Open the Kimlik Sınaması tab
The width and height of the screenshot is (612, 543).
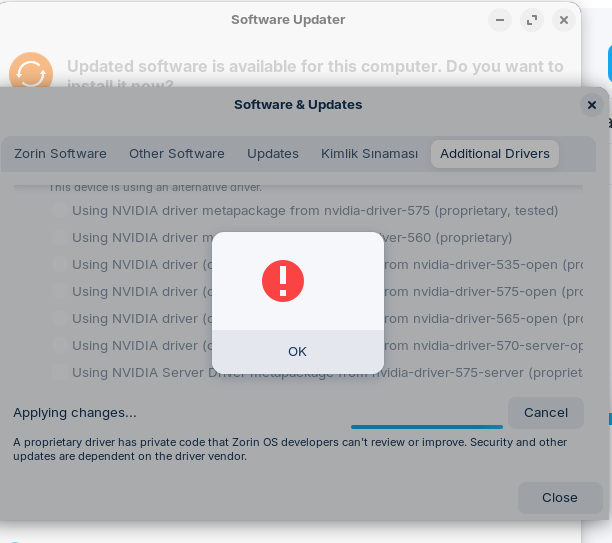(x=369, y=154)
